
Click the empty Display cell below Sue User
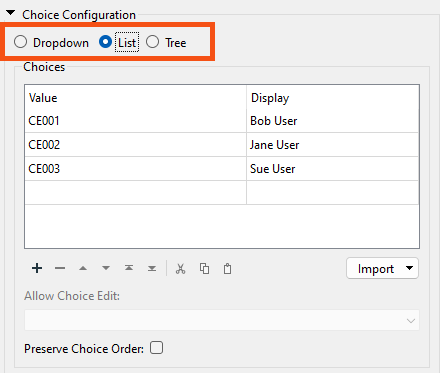coord(332,193)
